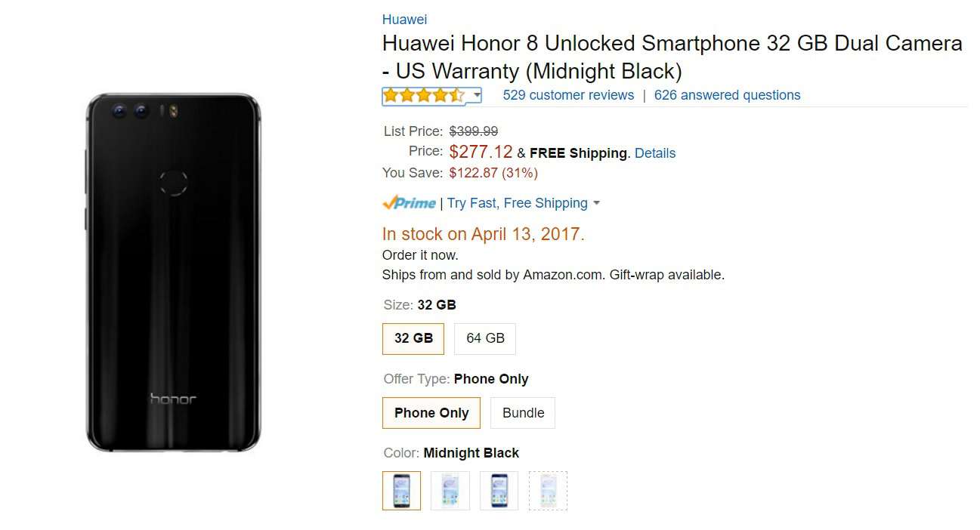Choose the Phone Only offer type
This screenshot has width=980, height=530.
[431, 413]
